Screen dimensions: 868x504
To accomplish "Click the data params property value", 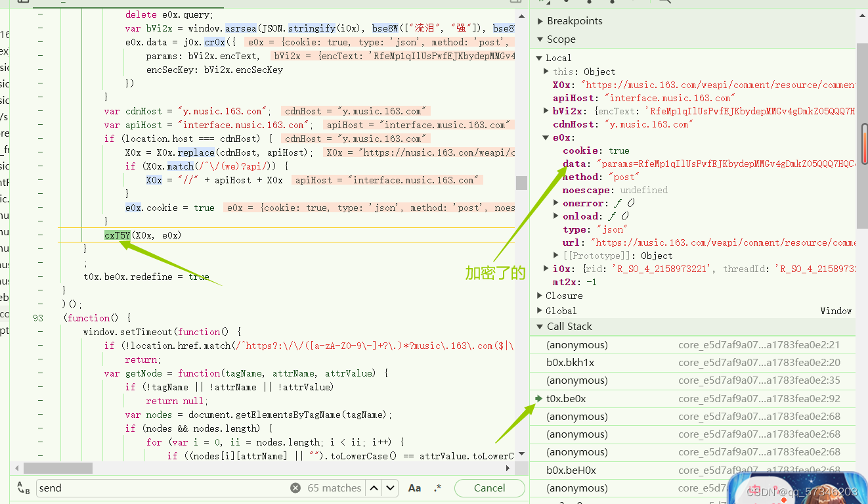I will 726,164.
